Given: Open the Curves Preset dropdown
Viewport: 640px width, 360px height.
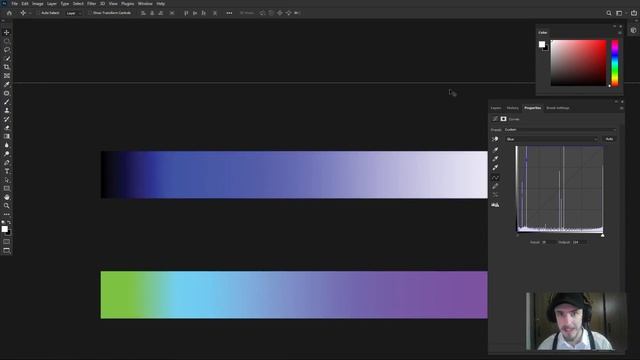Looking at the screenshot, I should click(560, 130).
